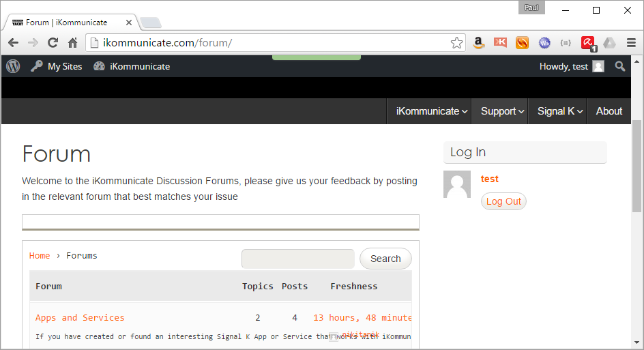Open the browser home page
644x350 pixels.
[73, 43]
